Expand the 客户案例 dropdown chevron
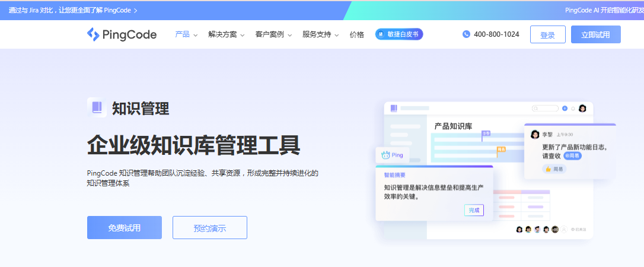Image resolution: width=644 pixels, height=267 pixels. coord(289,36)
